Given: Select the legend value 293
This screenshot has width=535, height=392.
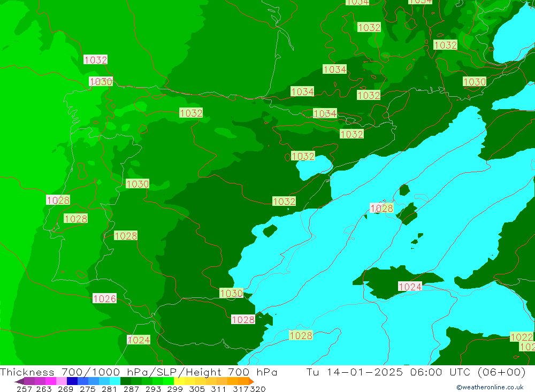Looking at the screenshot, I should 153,389.
